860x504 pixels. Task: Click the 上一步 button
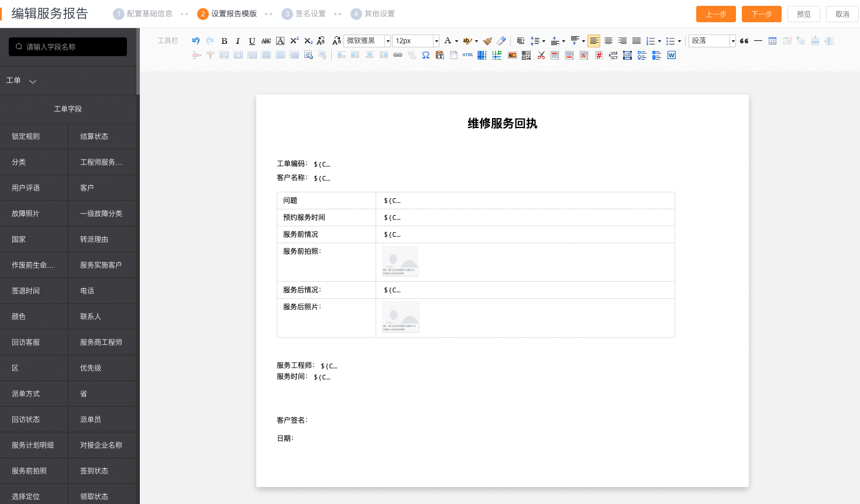pos(716,14)
